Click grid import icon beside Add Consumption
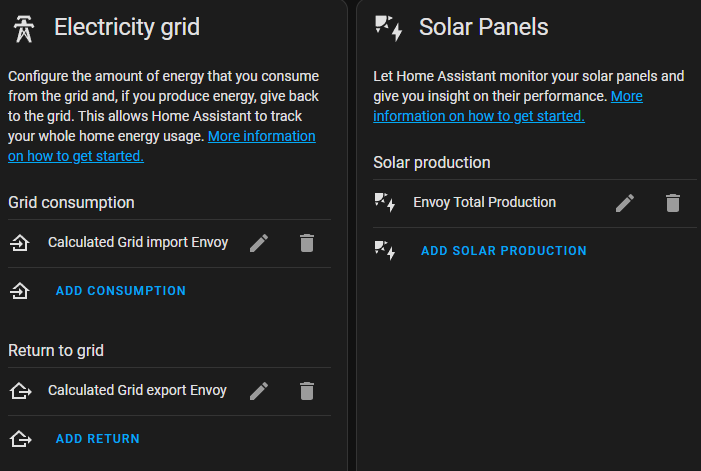This screenshot has width=701, height=471. coord(20,291)
